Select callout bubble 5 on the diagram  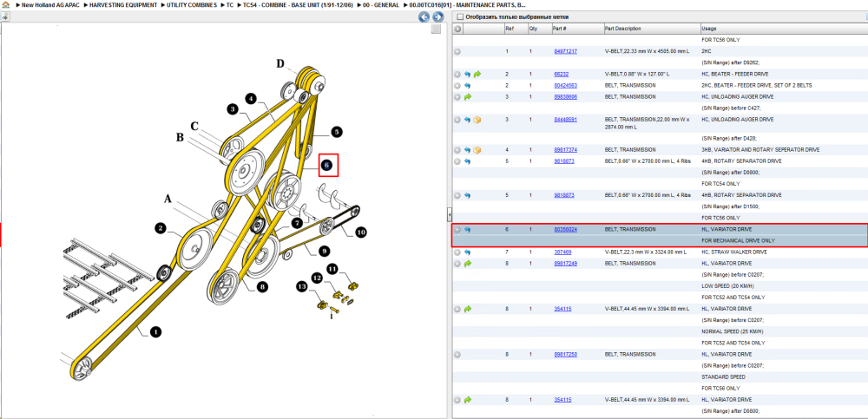337,132
